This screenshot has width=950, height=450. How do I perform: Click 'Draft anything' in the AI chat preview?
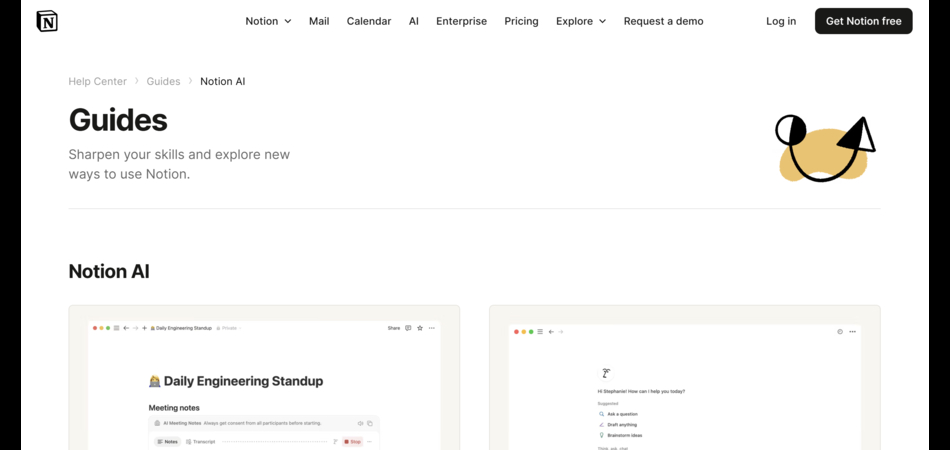[617, 425]
